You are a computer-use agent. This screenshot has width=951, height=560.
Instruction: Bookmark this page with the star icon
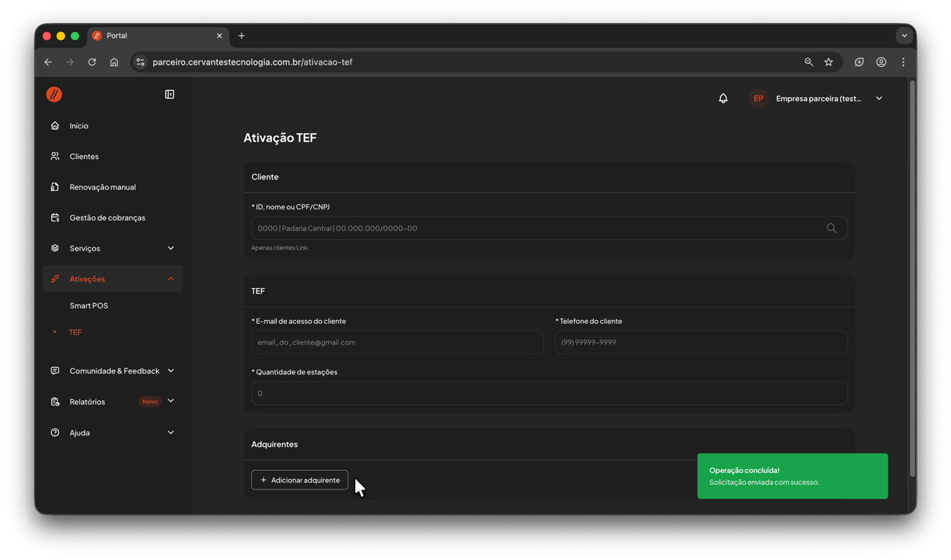pyautogui.click(x=828, y=62)
